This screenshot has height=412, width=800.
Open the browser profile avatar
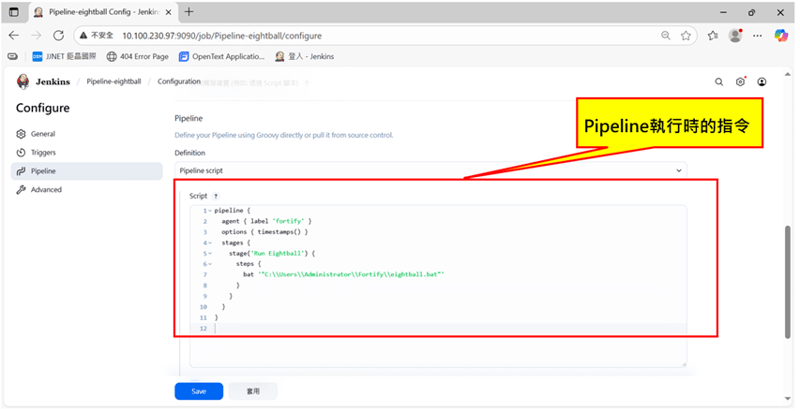(735, 36)
